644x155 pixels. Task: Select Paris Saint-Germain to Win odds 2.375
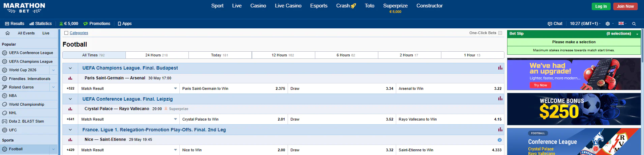[233, 88]
